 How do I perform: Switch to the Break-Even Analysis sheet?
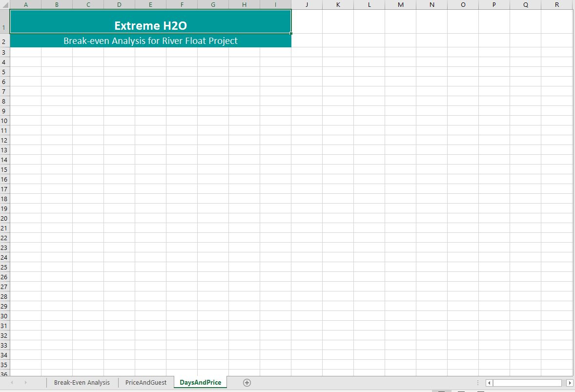(82, 383)
